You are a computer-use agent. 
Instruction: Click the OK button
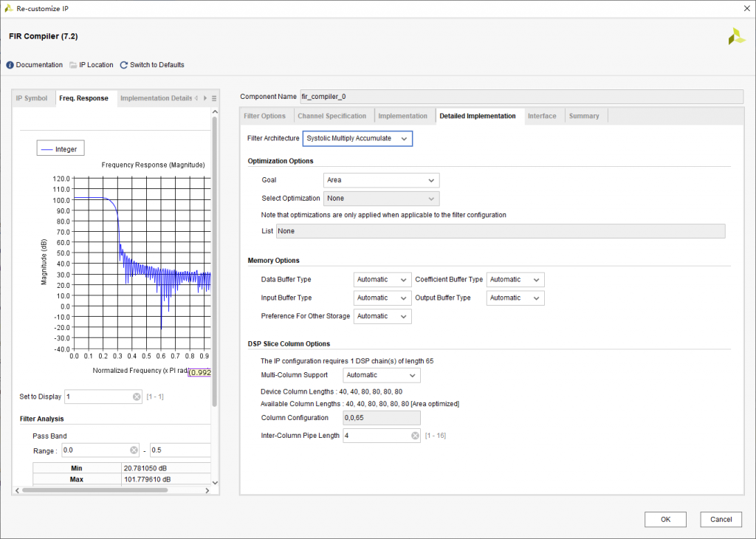tap(665, 519)
